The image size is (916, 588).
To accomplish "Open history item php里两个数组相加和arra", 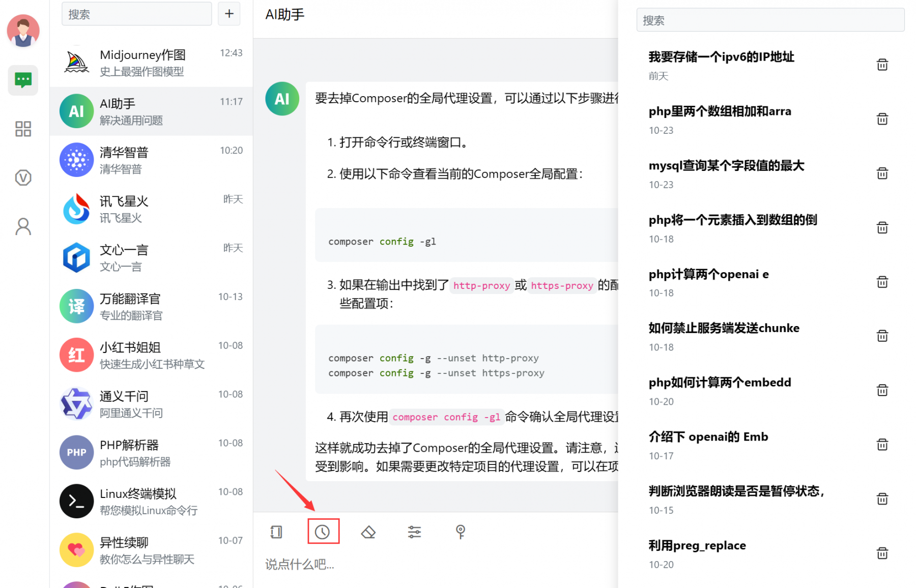I will (720, 111).
